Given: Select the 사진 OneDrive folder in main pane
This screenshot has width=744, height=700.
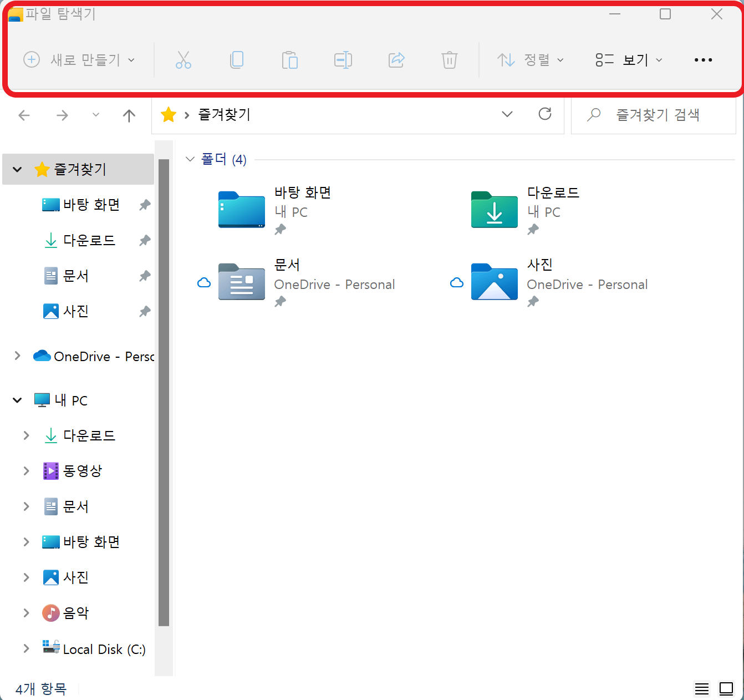Looking at the screenshot, I should [x=559, y=283].
